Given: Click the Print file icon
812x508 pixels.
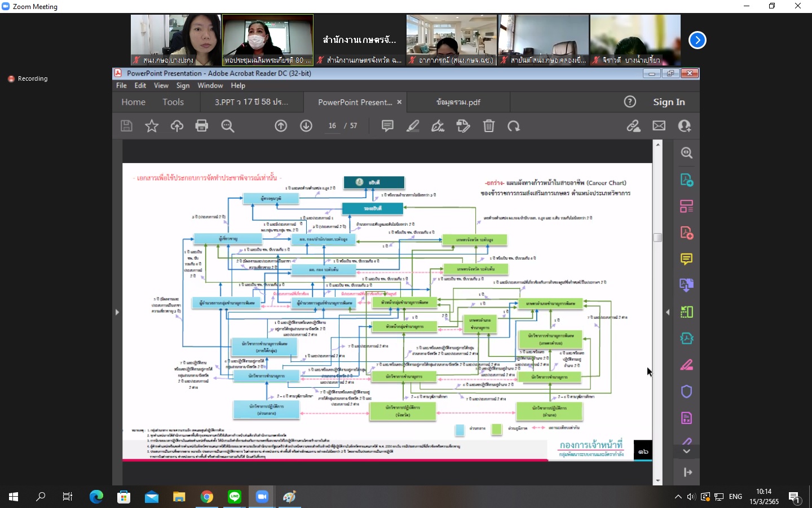Looking at the screenshot, I should pyautogui.click(x=201, y=126).
